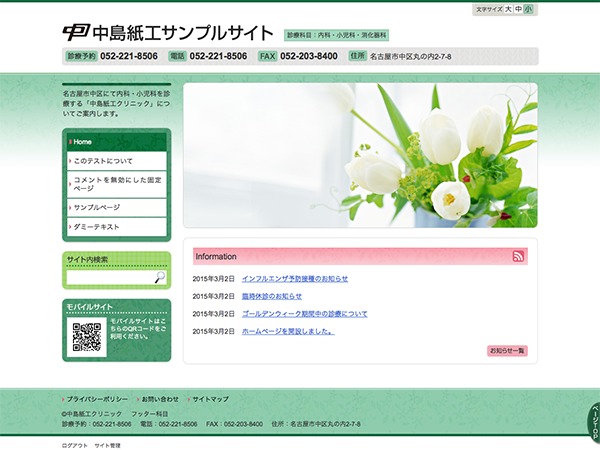Click the ©中島紙工クリニック footer text

point(91,414)
